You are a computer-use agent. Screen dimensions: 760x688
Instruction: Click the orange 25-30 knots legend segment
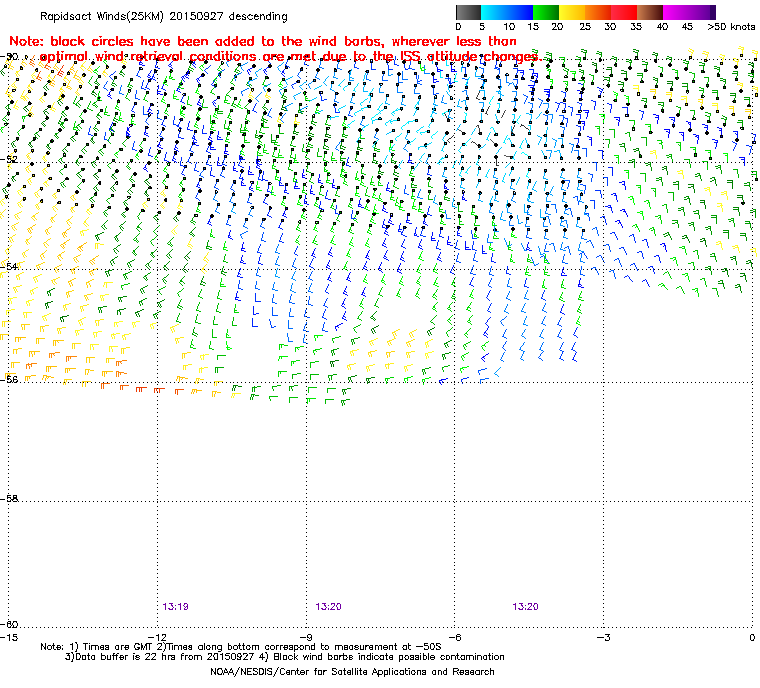pos(598,12)
